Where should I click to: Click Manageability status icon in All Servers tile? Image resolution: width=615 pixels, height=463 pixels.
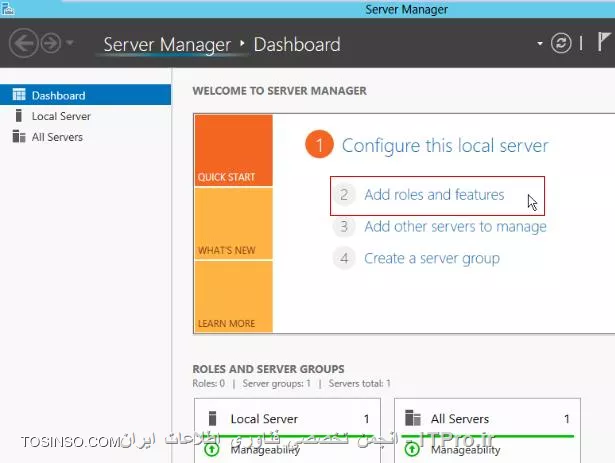coord(412,449)
